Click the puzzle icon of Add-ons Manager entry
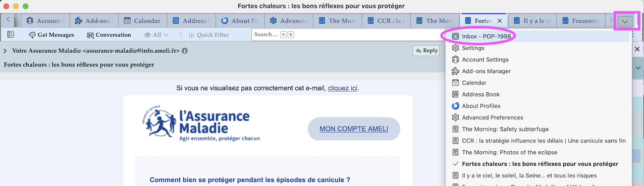 point(456,71)
